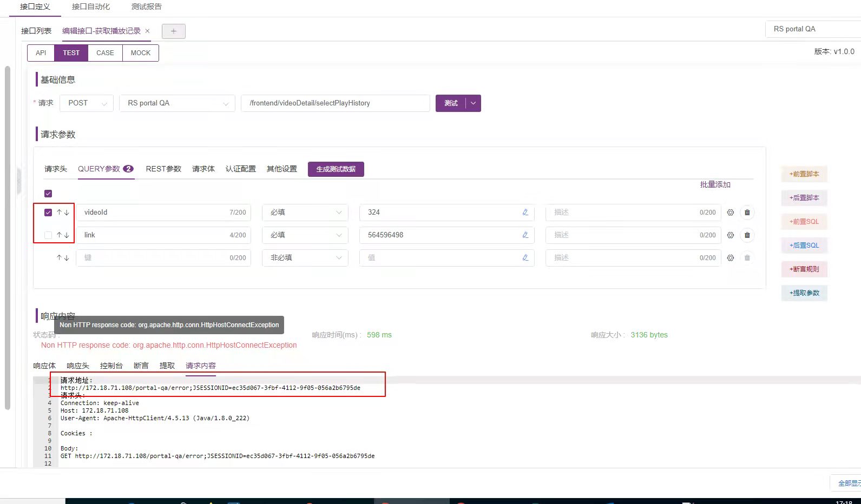This screenshot has height=504, width=861.
Task: Show the 请求内容 response tab
Action: 201,366
